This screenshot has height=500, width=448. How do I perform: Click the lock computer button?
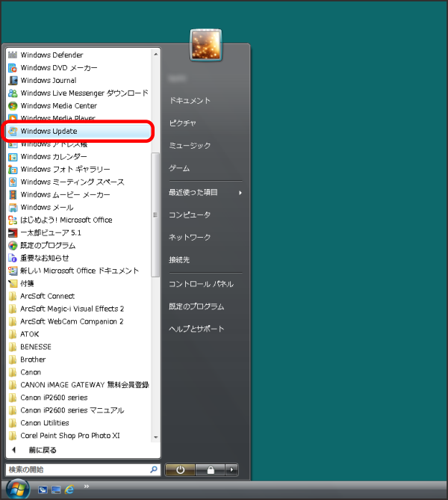(x=211, y=469)
